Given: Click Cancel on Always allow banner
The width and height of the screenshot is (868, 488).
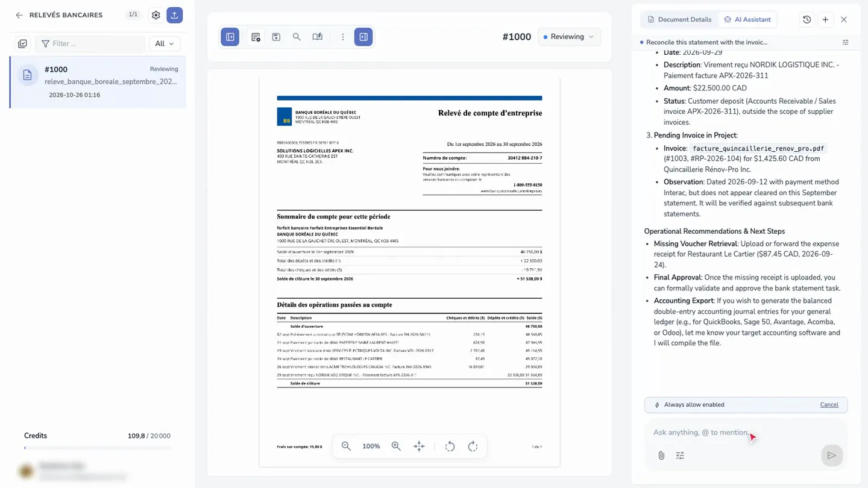Looking at the screenshot, I should [829, 405].
